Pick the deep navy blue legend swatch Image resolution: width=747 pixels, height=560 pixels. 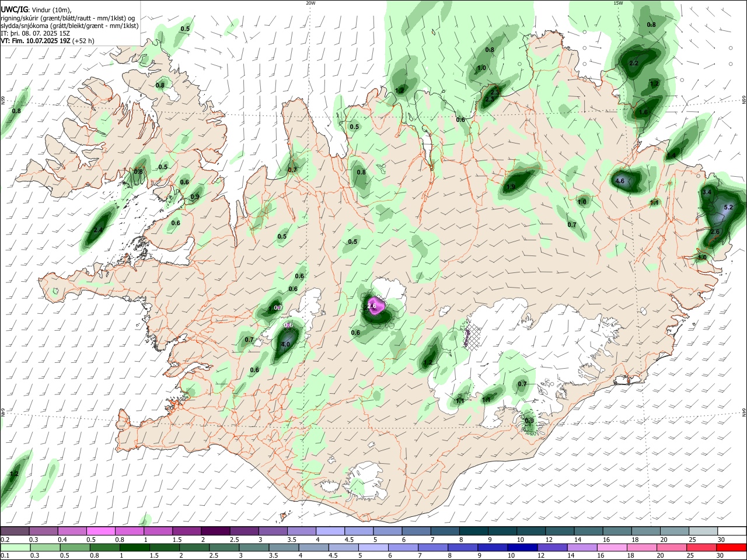pyautogui.click(x=522, y=547)
